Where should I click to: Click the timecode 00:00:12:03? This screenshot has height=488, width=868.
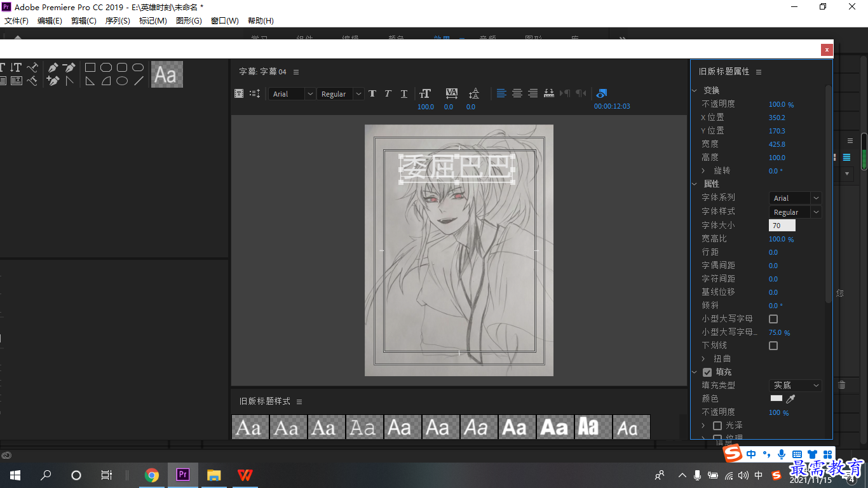tap(612, 107)
